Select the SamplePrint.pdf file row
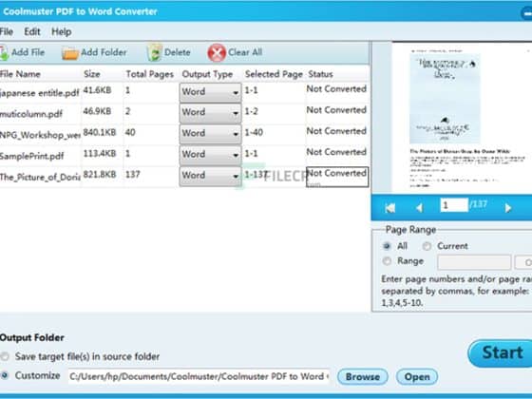Viewport: 532px width, 399px height. pyautogui.click(x=184, y=156)
